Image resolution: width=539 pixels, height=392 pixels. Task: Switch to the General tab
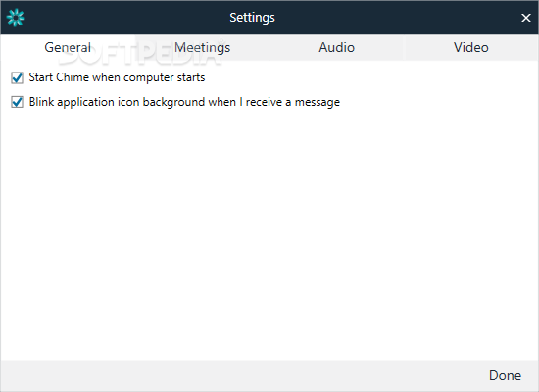[68, 47]
